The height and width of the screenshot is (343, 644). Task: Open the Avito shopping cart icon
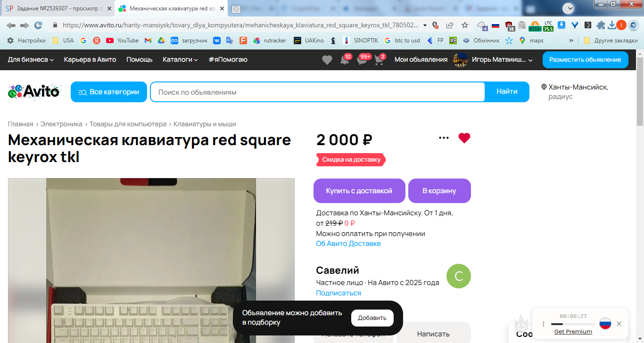click(x=379, y=60)
